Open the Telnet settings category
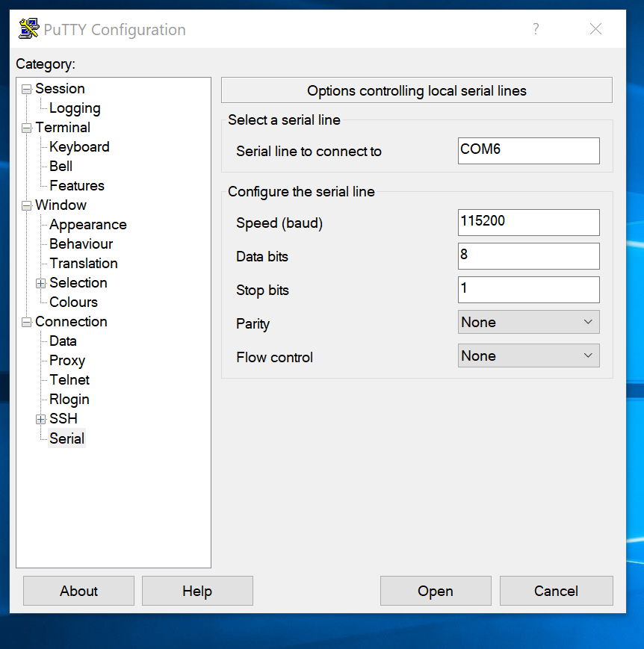The width and height of the screenshot is (644, 649). tap(69, 380)
